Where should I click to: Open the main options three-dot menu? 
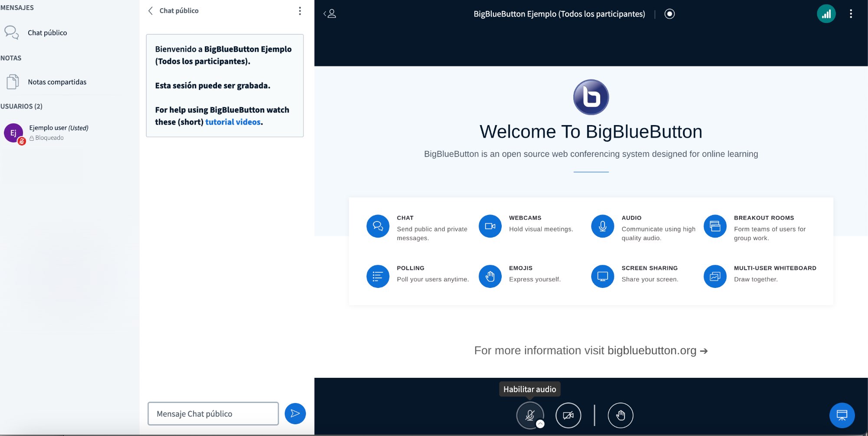[x=851, y=14]
